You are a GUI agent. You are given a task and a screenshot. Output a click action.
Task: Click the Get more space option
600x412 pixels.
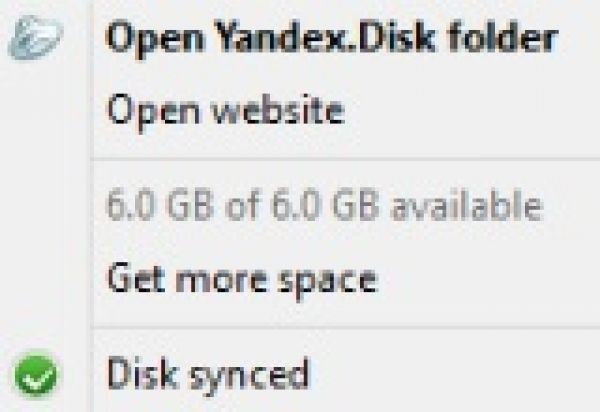point(241,277)
